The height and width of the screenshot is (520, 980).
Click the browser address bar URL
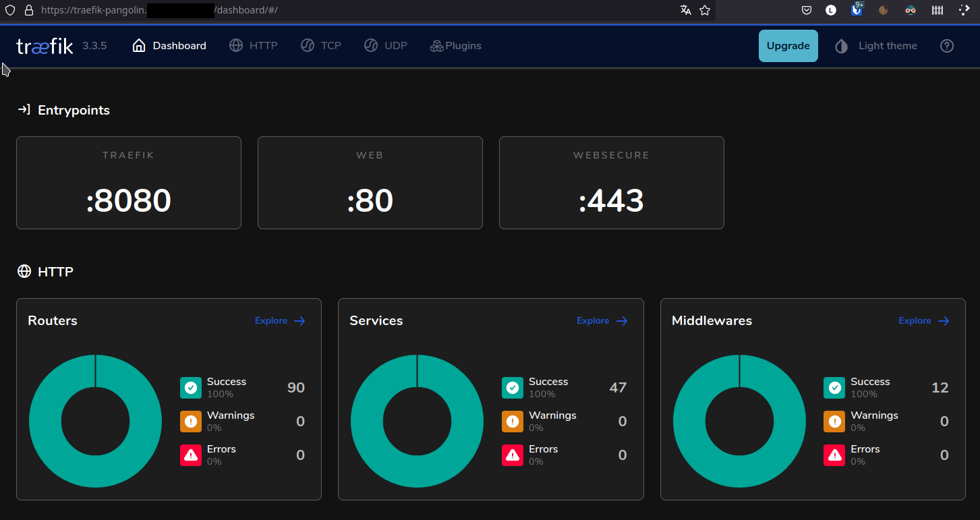click(x=159, y=10)
